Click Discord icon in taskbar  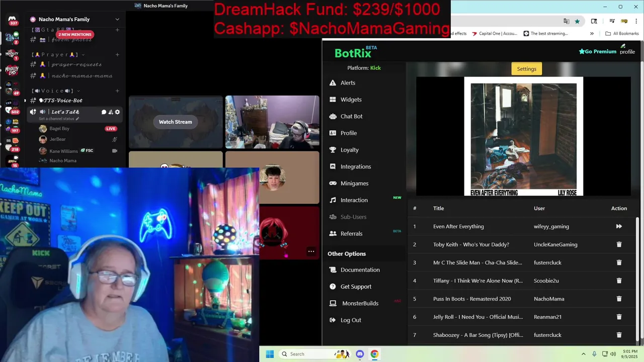tap(360, 354)
